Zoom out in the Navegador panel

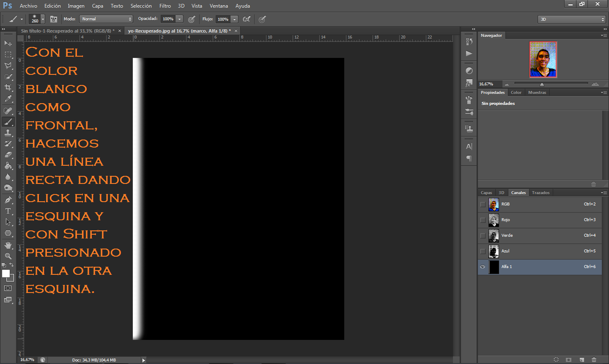tap(507, 84)
